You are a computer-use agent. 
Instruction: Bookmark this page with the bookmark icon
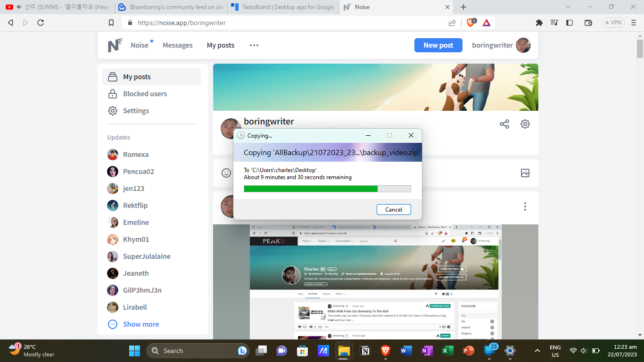(111, 23)
